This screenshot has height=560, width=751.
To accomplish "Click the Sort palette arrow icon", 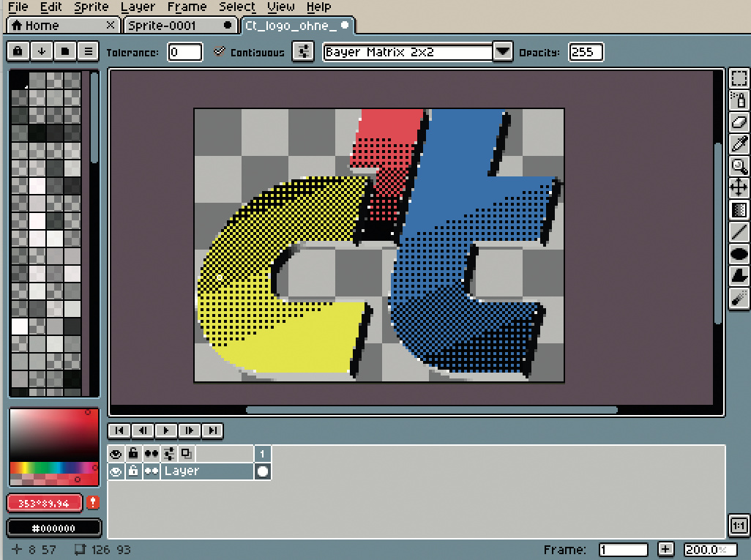I will tap(42, 51).
